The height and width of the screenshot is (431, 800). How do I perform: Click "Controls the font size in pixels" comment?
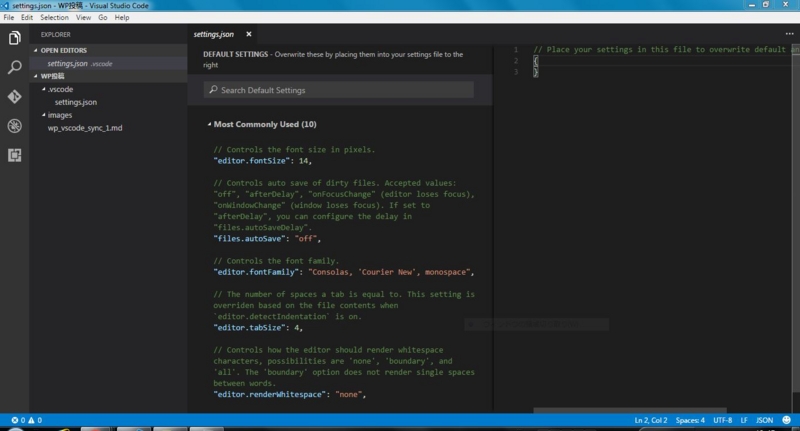click(x=294, y=149)
